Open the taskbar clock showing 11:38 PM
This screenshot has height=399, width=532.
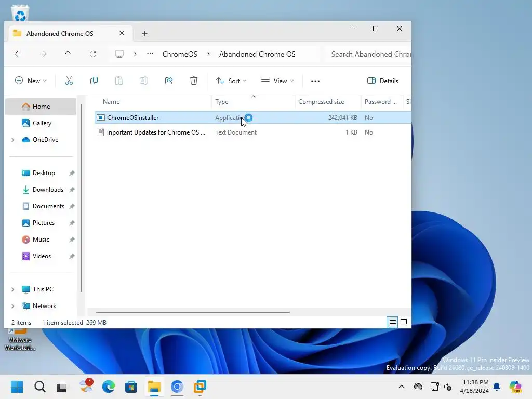[474, 387]
